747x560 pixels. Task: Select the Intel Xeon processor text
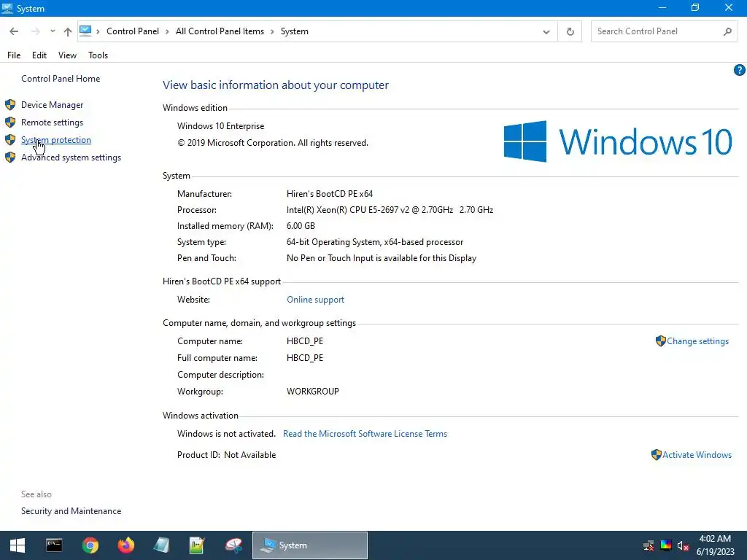pyautogui.click(x=390, y=210)
